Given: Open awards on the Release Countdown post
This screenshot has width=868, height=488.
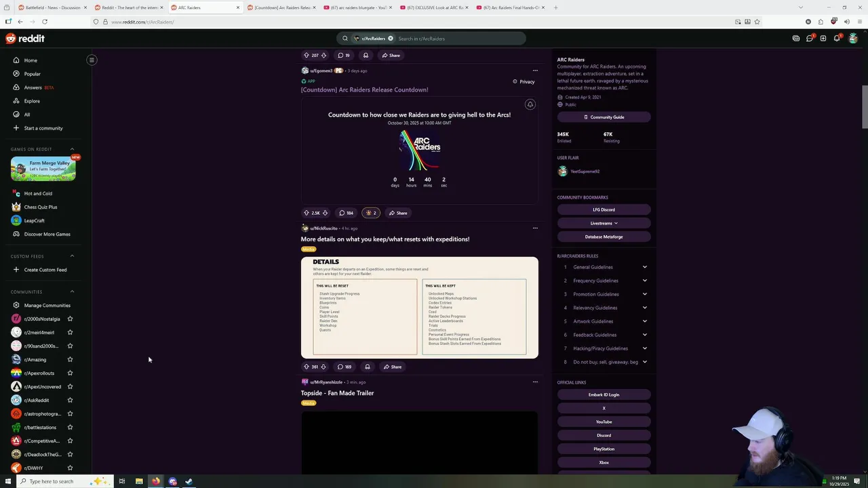Looking at the screenshot, I should [x=371, y=213].
